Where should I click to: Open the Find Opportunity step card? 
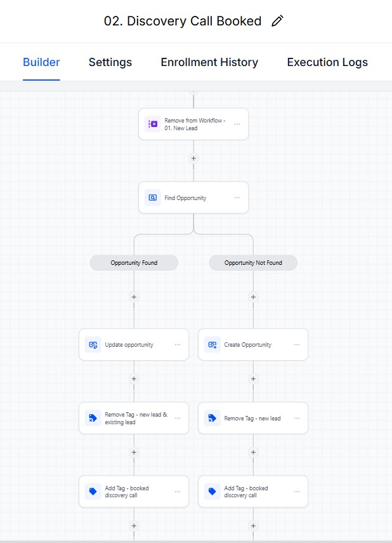click(193, 198)
